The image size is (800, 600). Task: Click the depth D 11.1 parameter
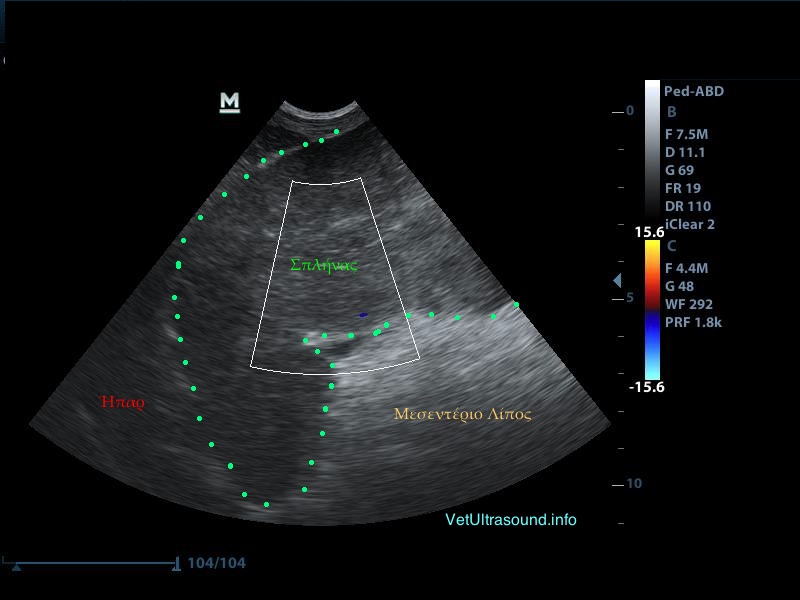click(685, 152)
